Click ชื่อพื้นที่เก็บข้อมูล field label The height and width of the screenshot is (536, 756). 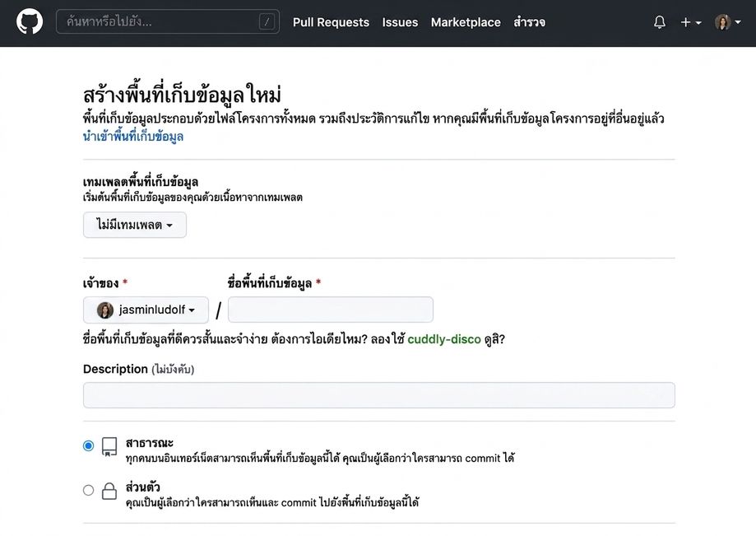coord(270,282)
